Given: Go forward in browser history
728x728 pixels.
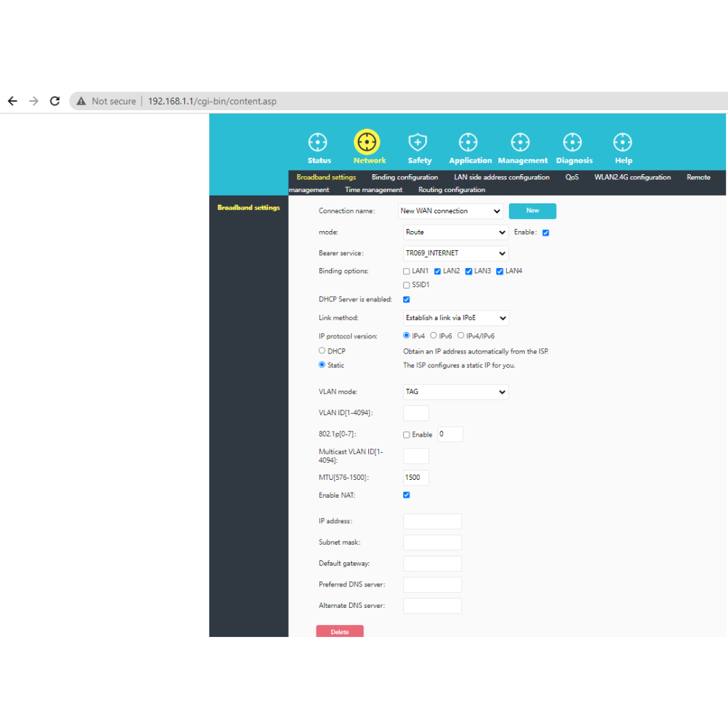Looking at the screenshot, I should 33,101.
